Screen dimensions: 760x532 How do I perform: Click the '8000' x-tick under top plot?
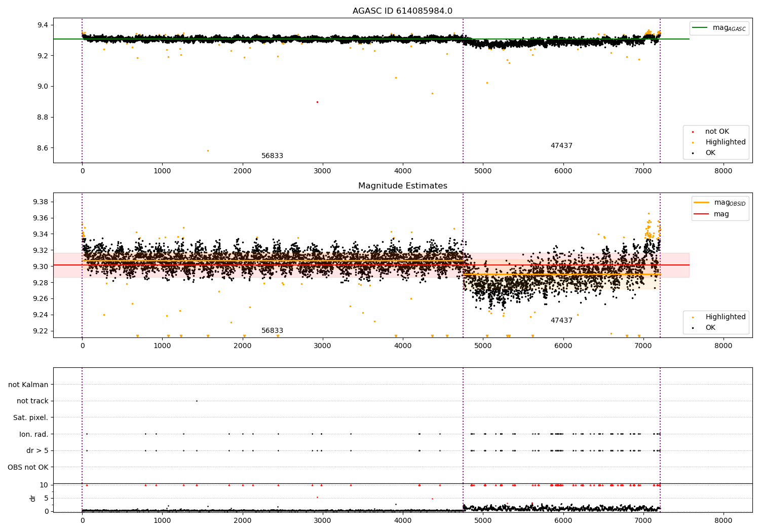coord(723,171)
